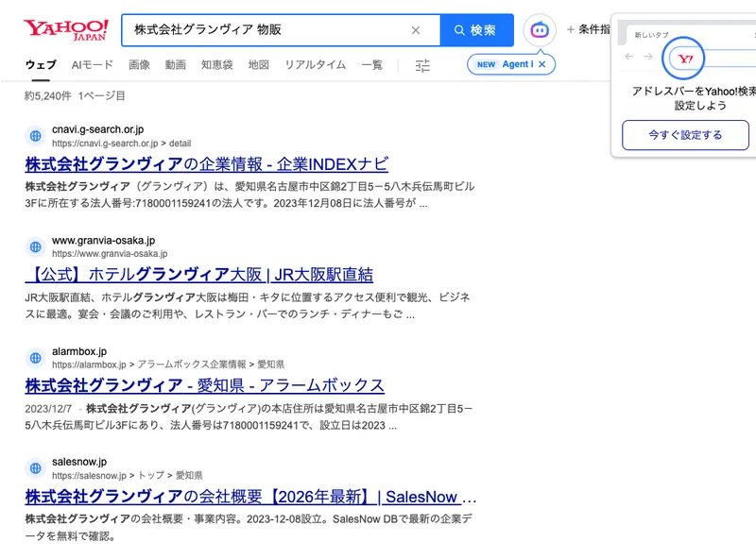Image resolution: width=756 pixels, height=559 pixels.
Task: Open the search filter sliders icon
Action: [x=422, y=65]
